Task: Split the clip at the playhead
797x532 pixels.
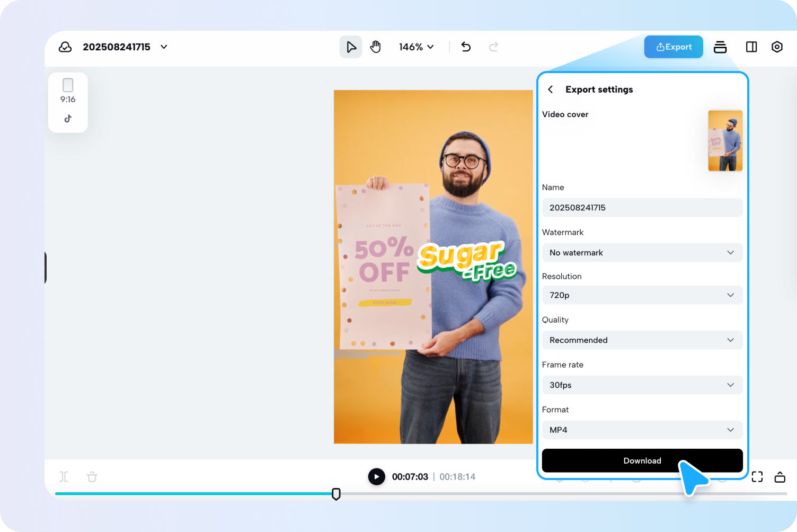Action: tap(64, 476)
